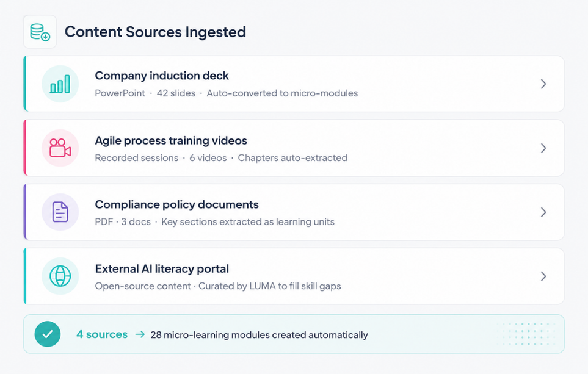
Task: Click the 3 docs text
Action: pos(136,222)
